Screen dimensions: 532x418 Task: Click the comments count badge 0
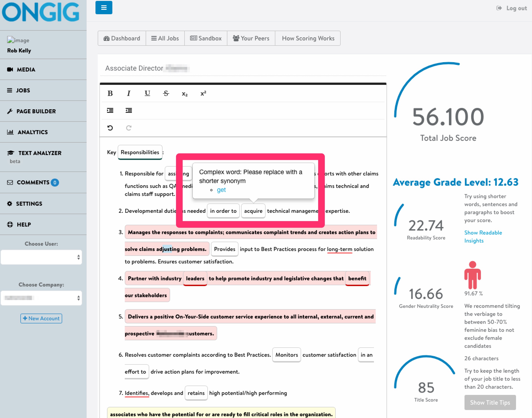pyautogui.click(x=55, y=183)
